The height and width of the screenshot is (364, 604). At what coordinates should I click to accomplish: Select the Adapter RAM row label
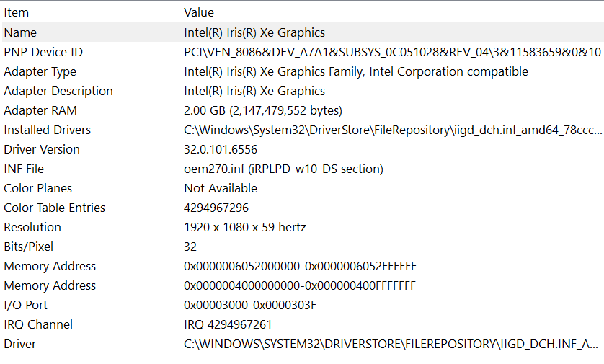[x=40, y=110]
